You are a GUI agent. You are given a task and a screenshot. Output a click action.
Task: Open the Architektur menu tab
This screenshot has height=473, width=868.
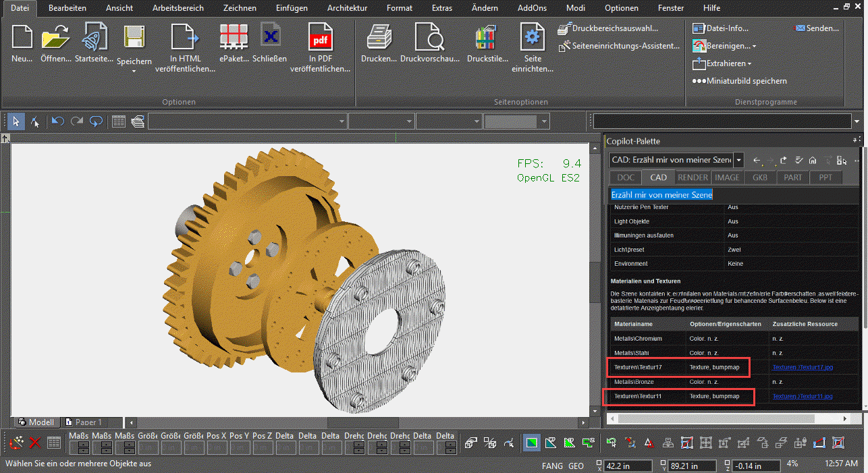[347, 8]
